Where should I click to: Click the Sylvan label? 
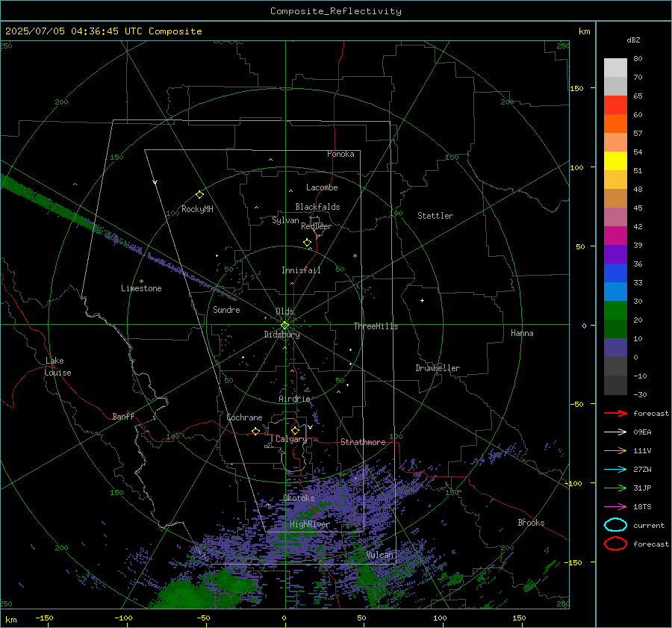pos(285,220)
